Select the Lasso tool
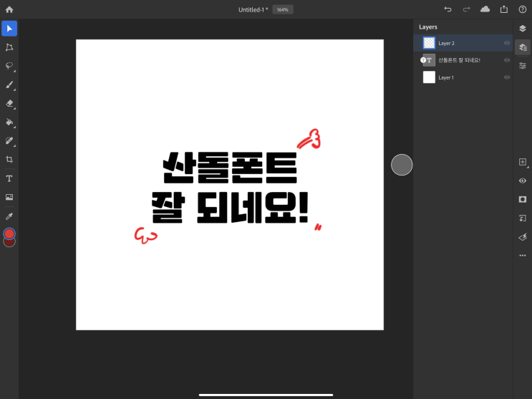 (9, 65)
